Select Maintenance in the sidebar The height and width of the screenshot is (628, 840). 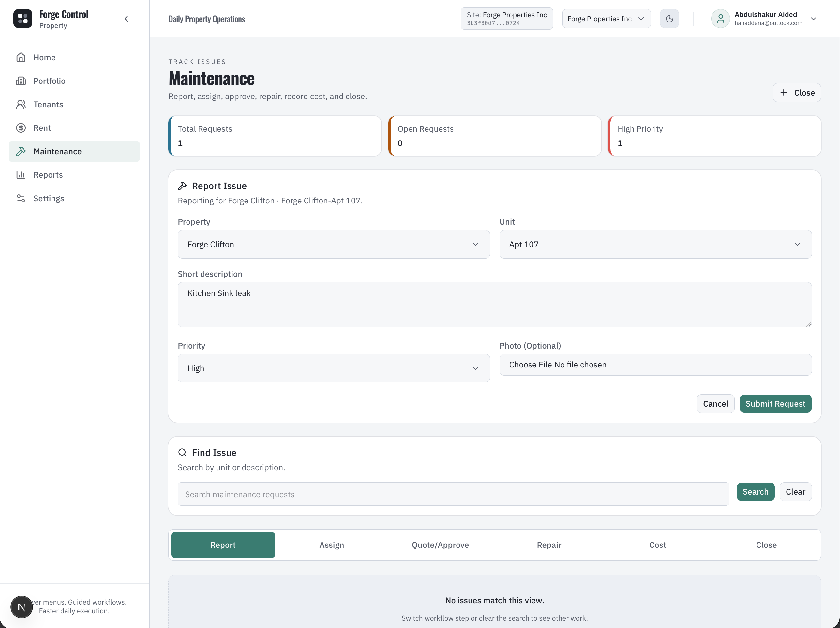tap(74, 152)
